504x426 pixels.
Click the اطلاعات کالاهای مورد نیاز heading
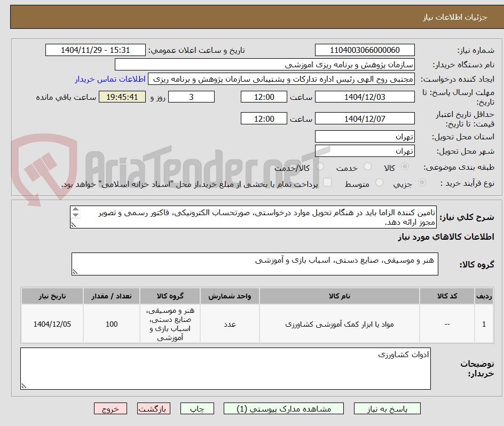click(446, 237)
